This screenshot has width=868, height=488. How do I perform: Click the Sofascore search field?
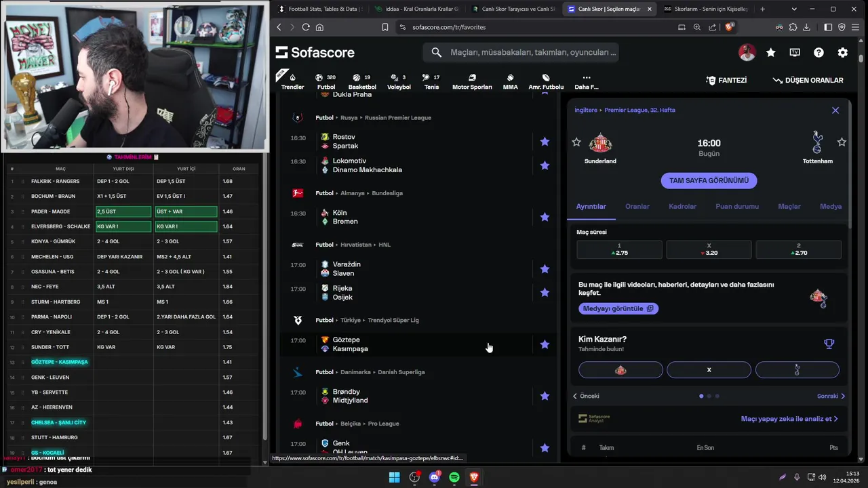click(521, 52)
